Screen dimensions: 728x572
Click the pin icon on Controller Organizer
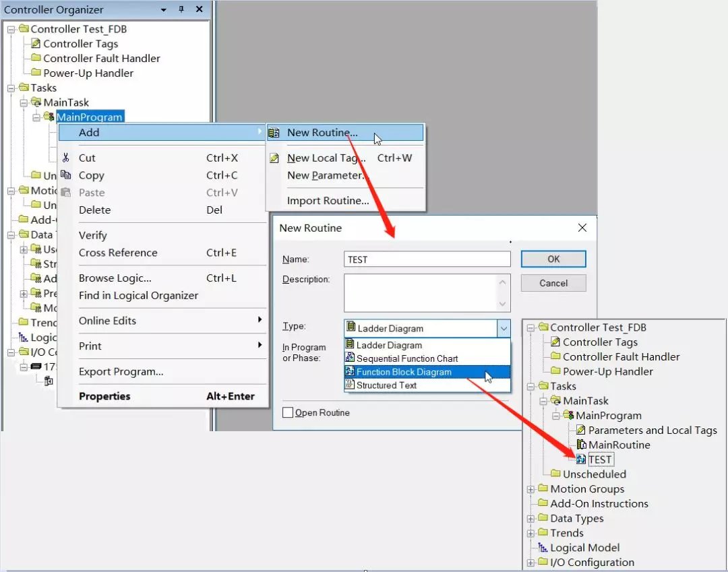click(181, 9)
